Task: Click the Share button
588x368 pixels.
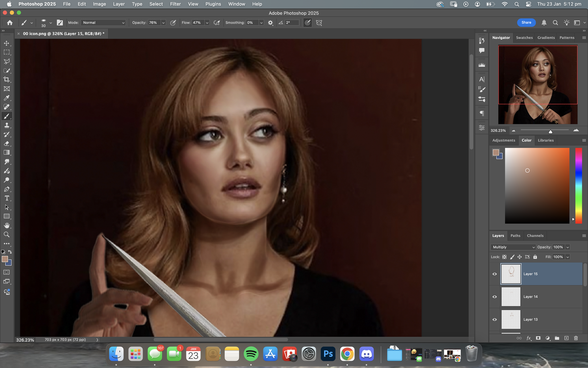Action: 526,22
